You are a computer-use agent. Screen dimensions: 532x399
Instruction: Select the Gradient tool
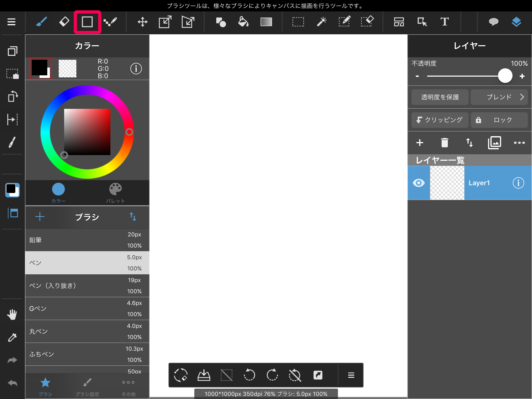pos(266,22)
